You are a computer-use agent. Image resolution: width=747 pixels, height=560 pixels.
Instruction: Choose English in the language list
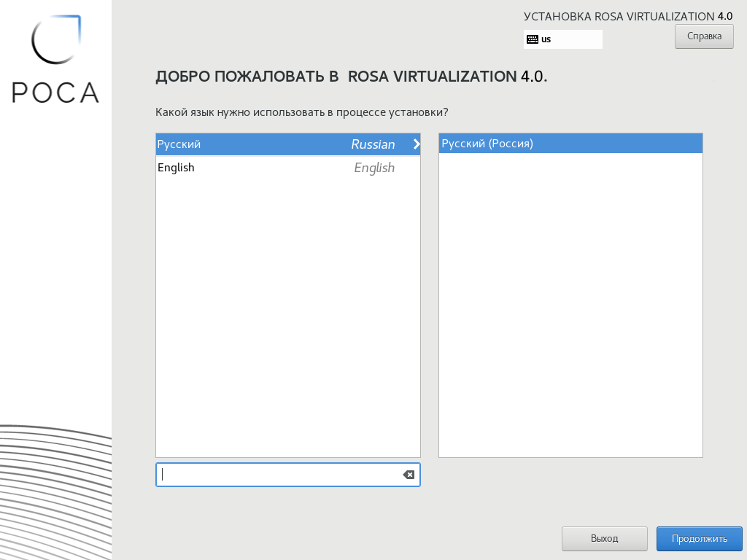click(176, 168)
